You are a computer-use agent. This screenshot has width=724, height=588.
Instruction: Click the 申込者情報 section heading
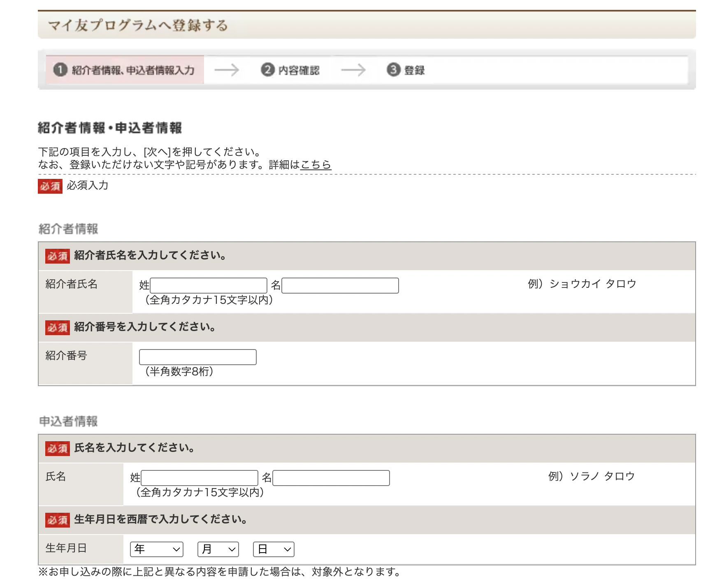pos(68,421)
